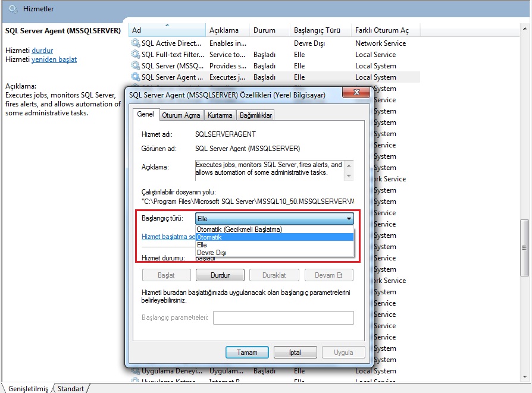Sort services by the Başlangıç Türü column header
The width and height of the screenshot is (532, 393).
pyautogui.click(x=317, y=30)
